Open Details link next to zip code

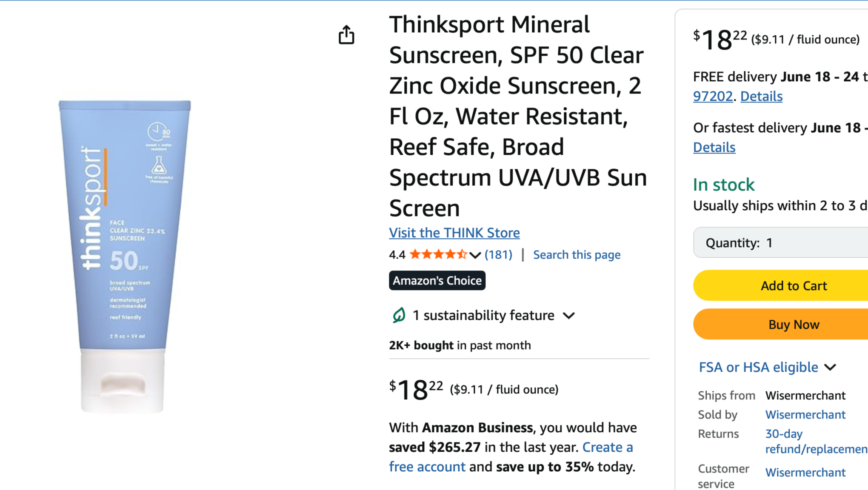761,96
